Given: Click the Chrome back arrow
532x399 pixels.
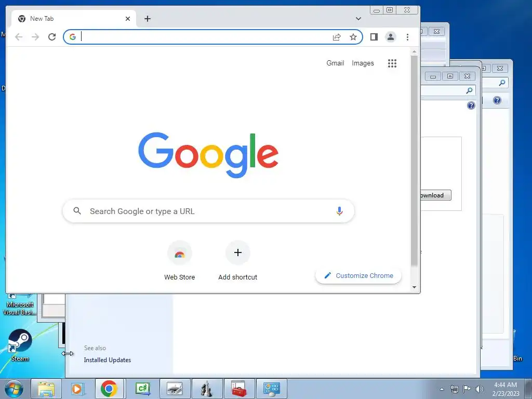Looking at the screenshot, I should coord(19,37).
